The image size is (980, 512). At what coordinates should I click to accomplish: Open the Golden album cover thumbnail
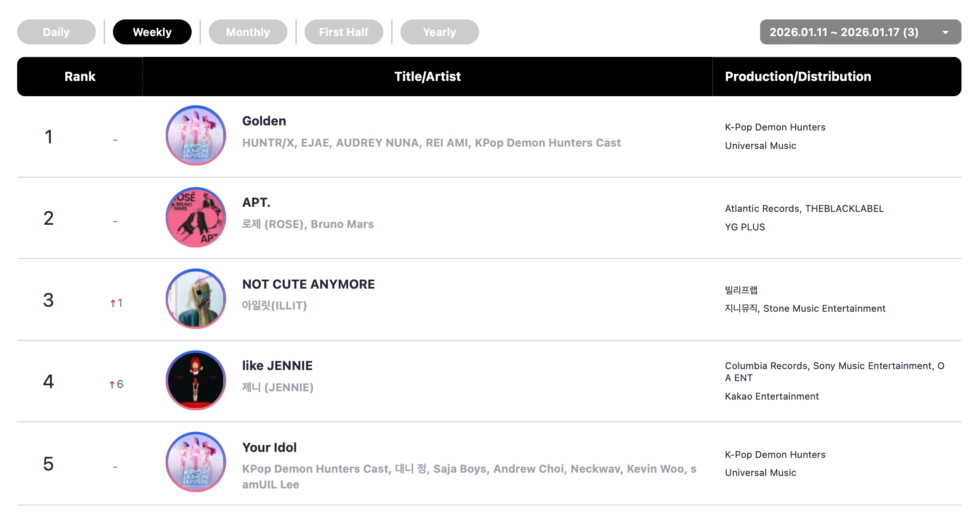coord(196,136)
